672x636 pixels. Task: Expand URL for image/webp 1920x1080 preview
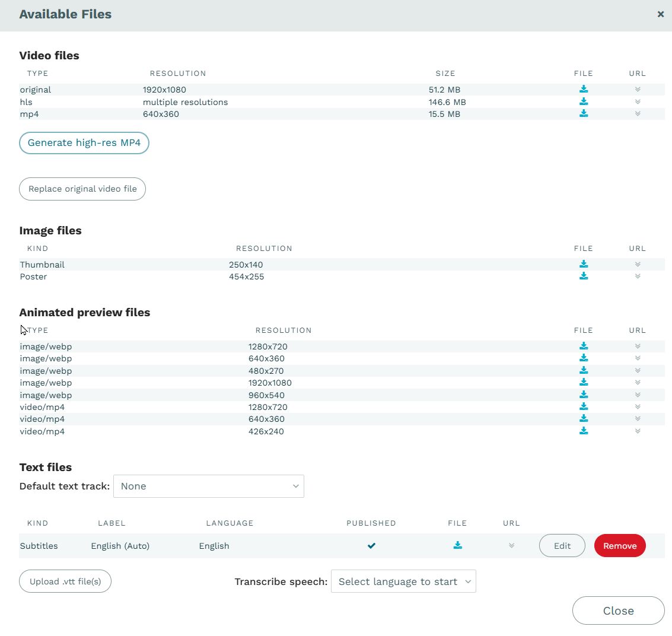[638, 382]
